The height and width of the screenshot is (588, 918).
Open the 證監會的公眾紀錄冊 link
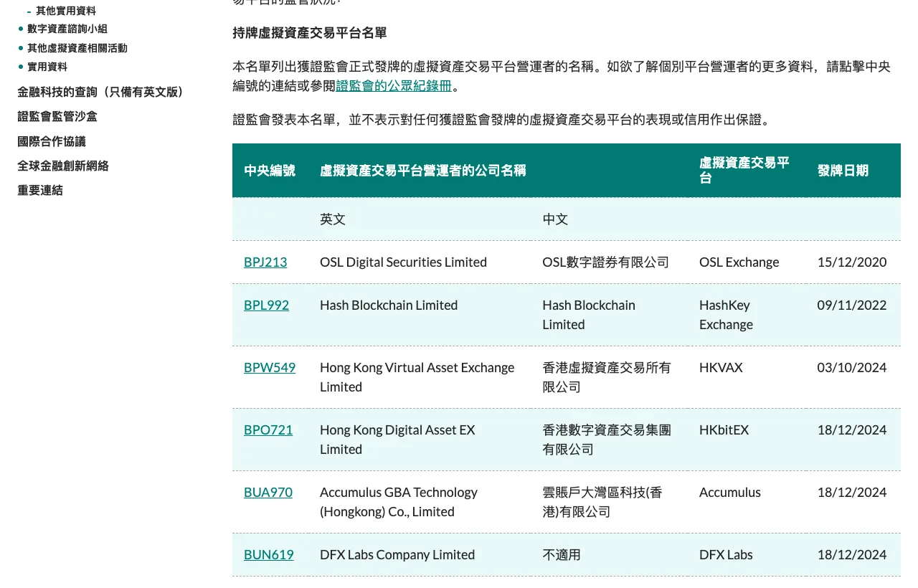pyautogui.click(x=394, y=86)
